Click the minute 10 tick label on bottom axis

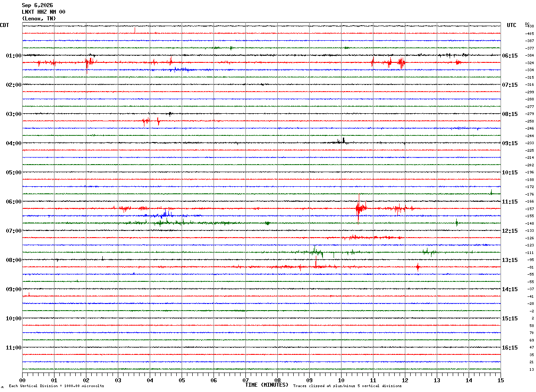[341, 380]
